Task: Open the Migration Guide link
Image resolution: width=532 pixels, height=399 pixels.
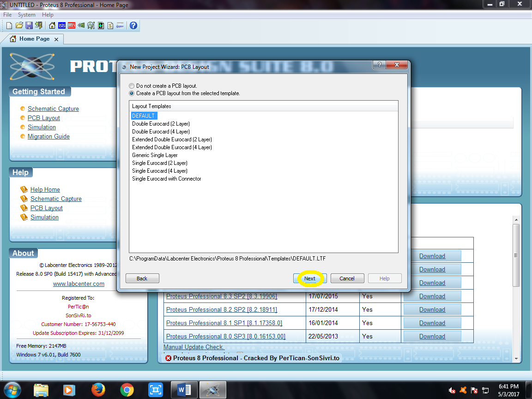Action: 48,136
